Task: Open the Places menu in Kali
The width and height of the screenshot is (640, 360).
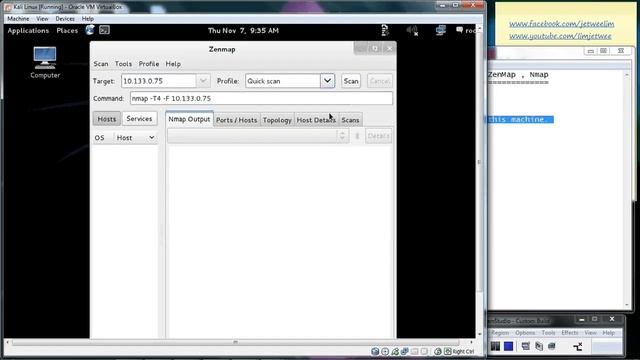Action: (x=67, y=31)
